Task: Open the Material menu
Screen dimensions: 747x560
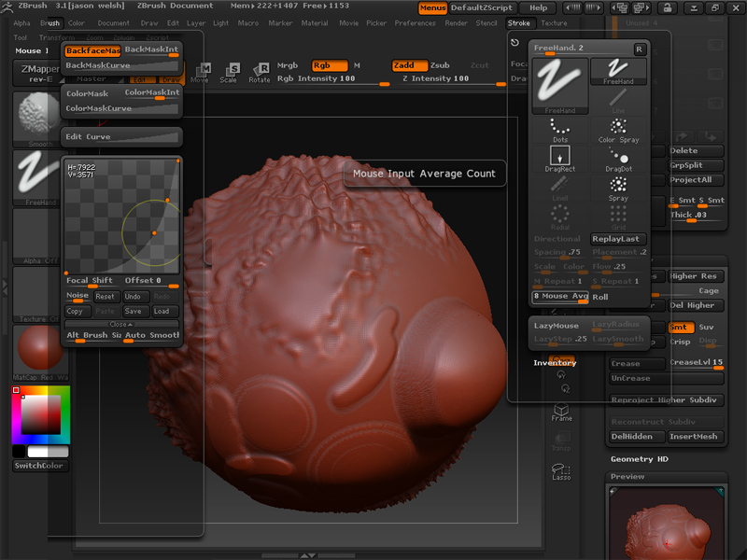Action: pos(315,22)
